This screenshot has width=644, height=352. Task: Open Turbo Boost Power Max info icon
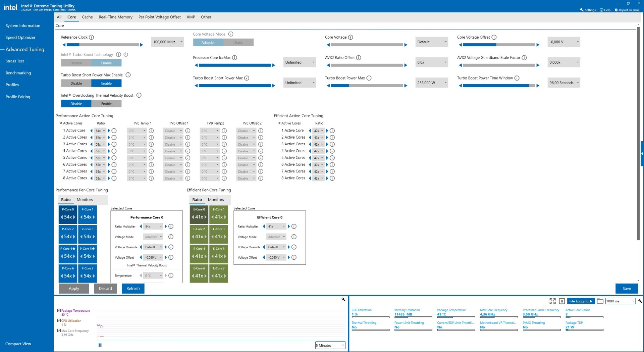(369, 78)
